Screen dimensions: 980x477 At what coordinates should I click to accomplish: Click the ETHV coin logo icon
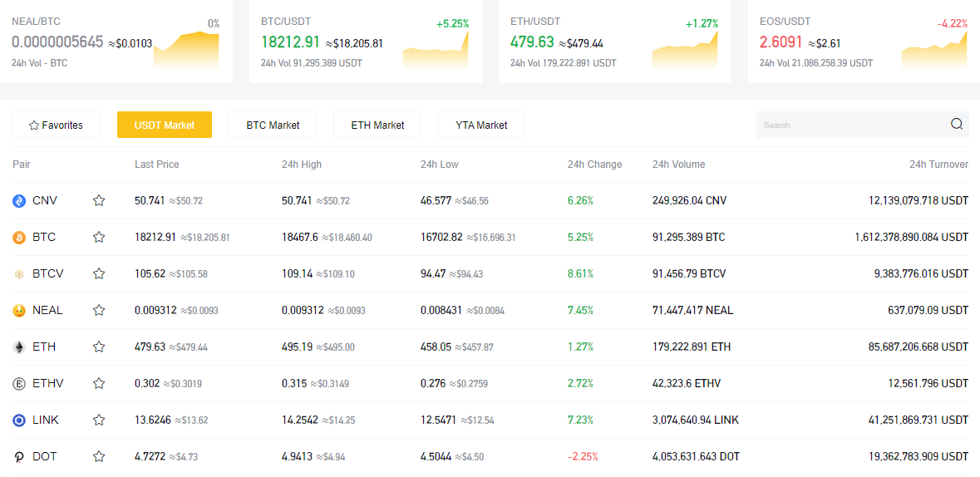tap(19, 383)
